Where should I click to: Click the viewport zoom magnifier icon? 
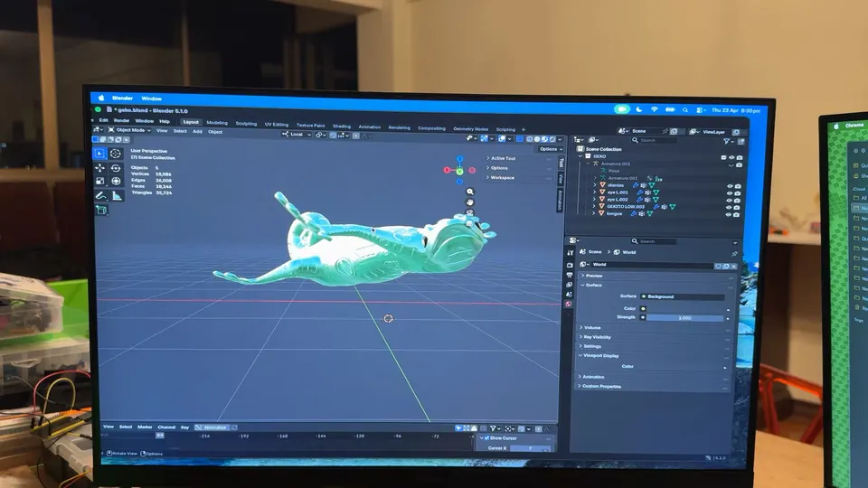[x=470, y=192]
